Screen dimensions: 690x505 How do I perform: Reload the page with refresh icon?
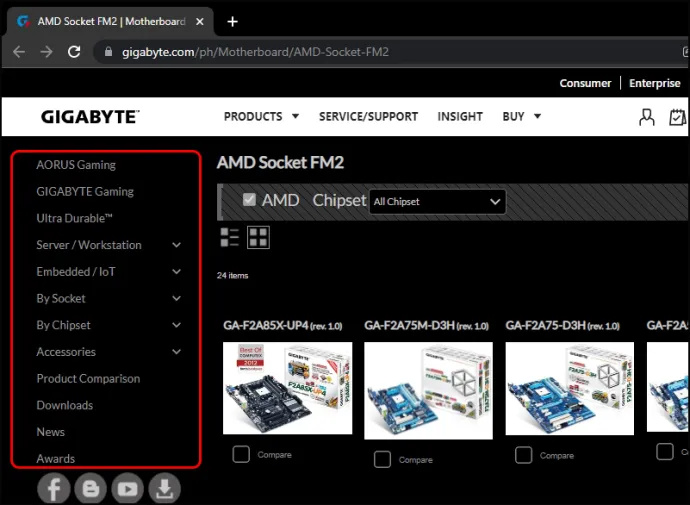coord(74,52)
